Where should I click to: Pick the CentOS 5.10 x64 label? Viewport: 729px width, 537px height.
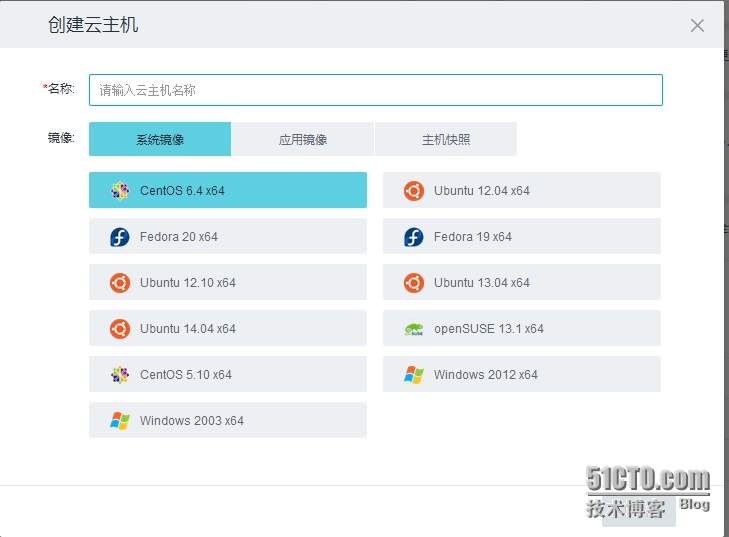click(x=186, y=374)
